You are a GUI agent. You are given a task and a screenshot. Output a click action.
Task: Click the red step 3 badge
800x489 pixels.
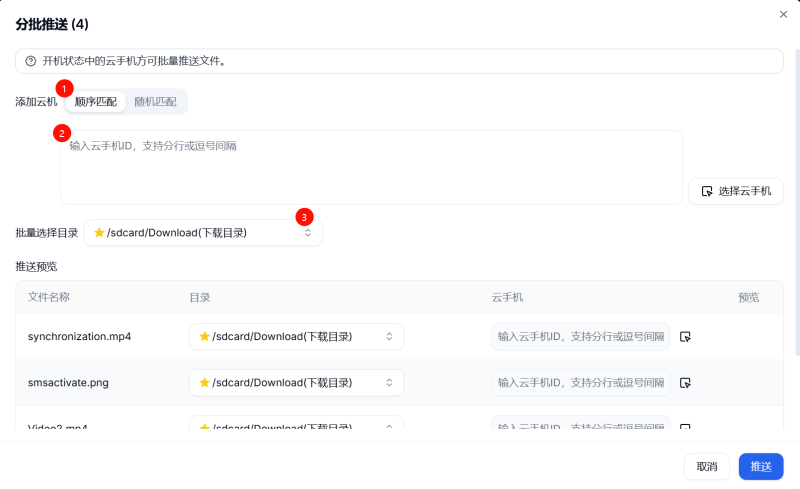[304, 216]
